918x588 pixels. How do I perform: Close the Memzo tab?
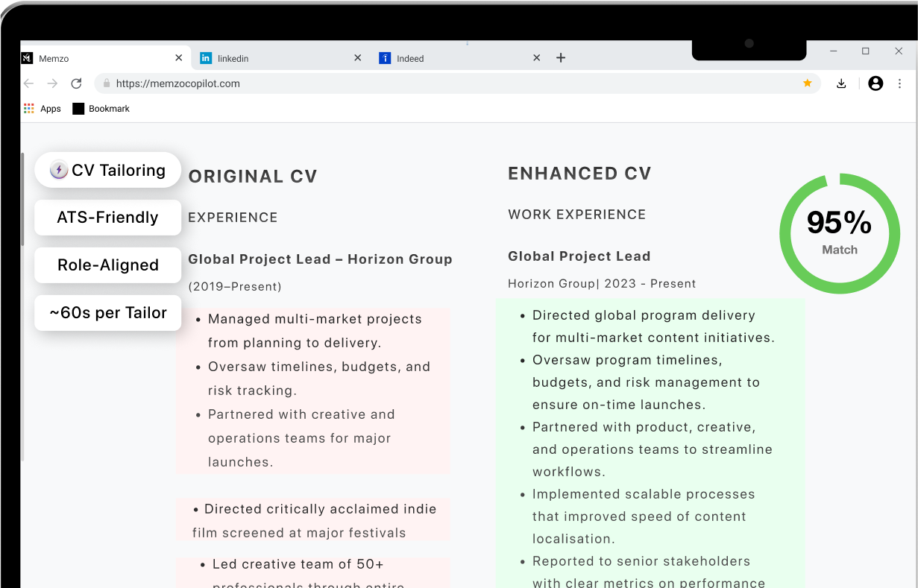pos(178,57)
